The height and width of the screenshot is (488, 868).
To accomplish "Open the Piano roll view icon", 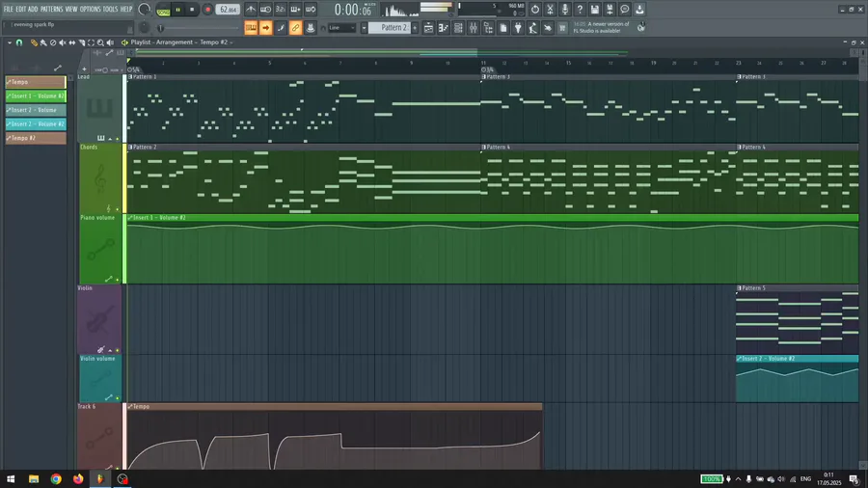I will 444,28.
